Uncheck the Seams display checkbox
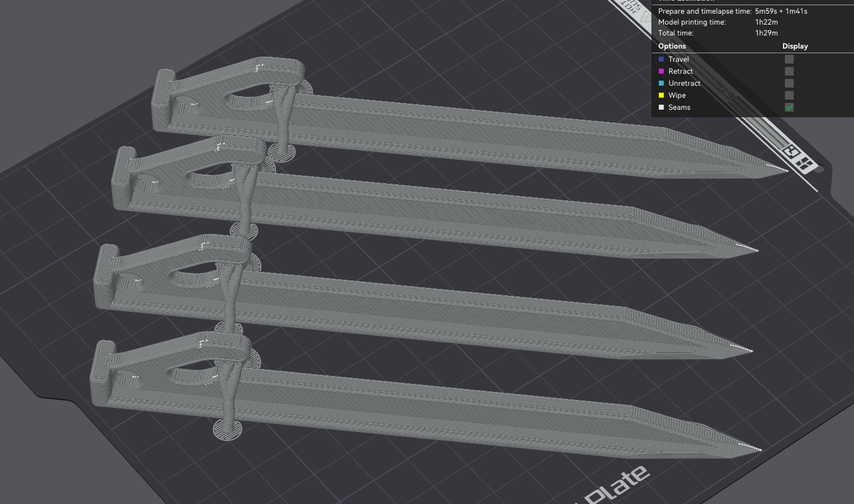This screenshot has width=854, height=504. point(789,107)
